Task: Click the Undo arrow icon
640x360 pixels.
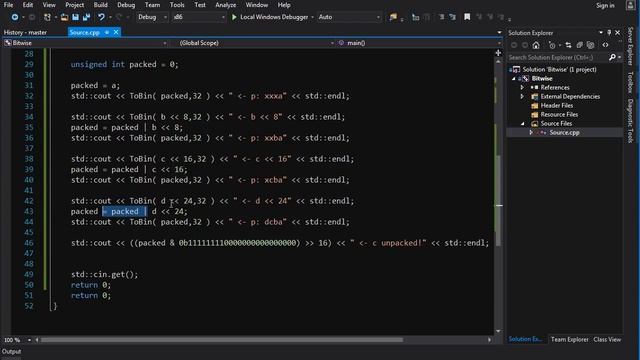Action: point(101,17)
